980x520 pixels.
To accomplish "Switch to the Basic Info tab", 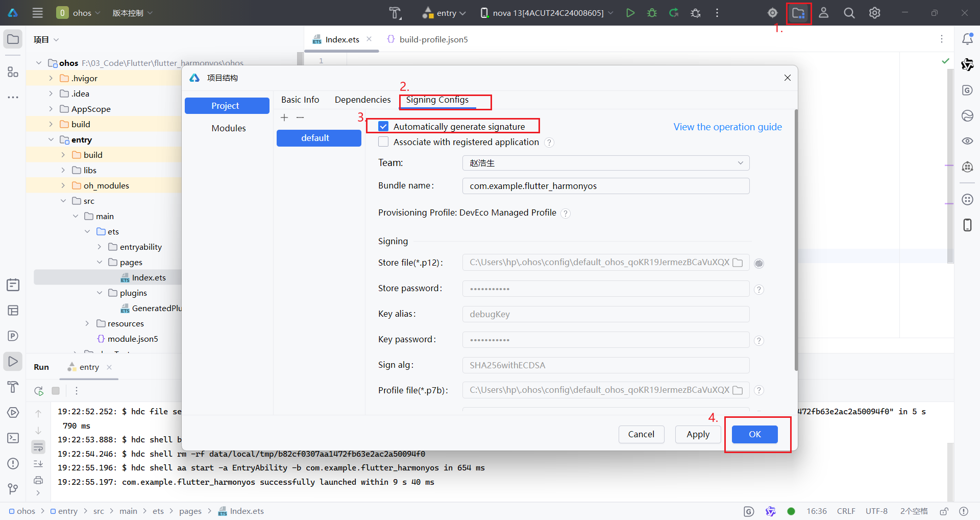I will (300, 100).
